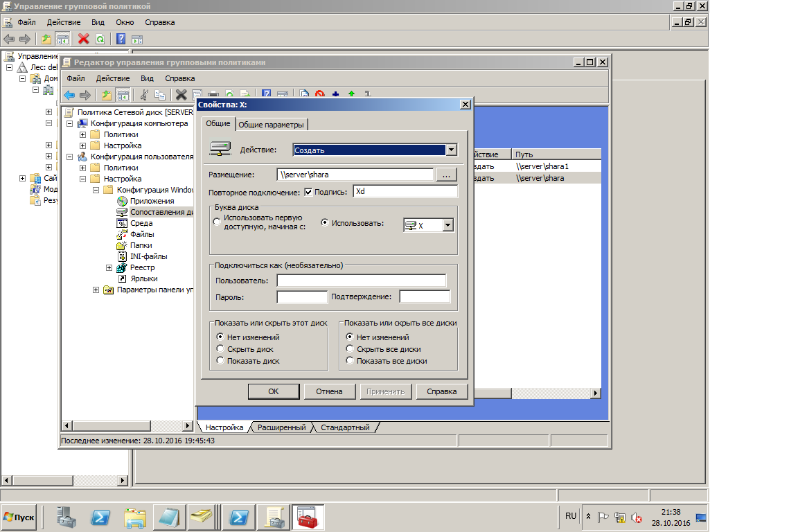The height and width of the screenshot is (532, 798).
Task: Select the Папки node icon
Action: [122, 245]
